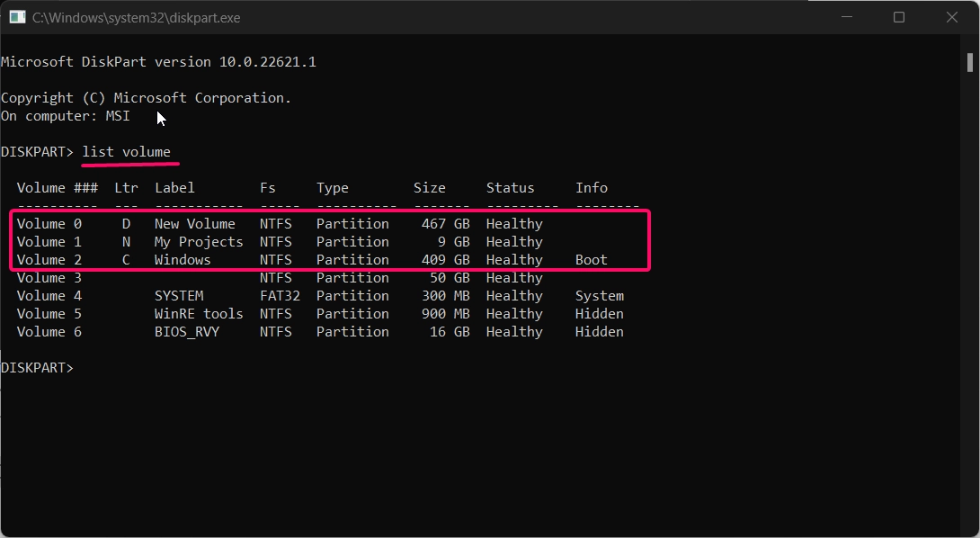Click the 'WinRE tools' label
Screen dimensions: 980x538
pyautogui.click(x=199, y=314)
